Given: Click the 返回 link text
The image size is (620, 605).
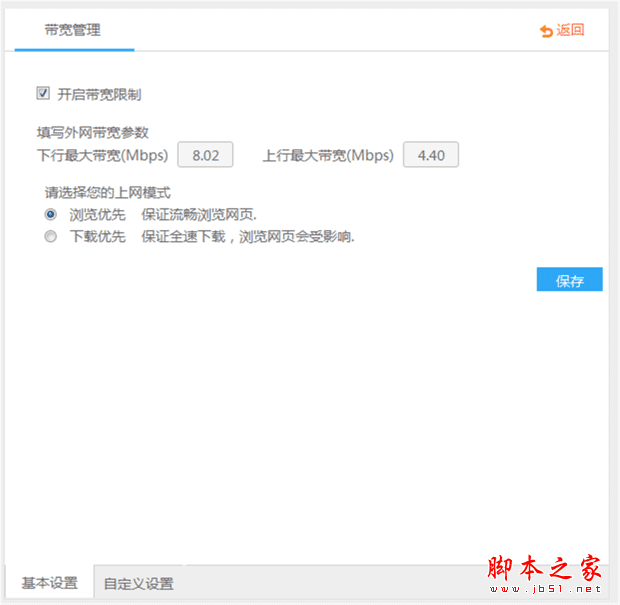Looking at the screenshot, I should (x=570, y=30).
